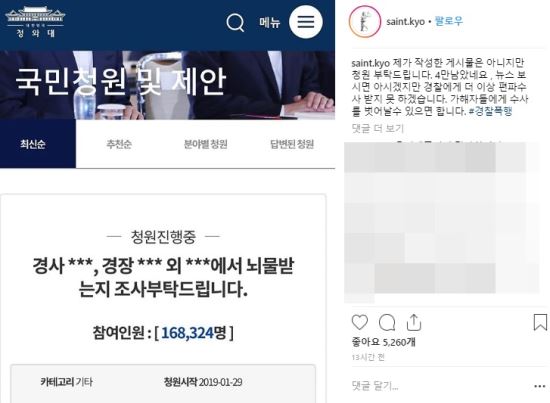Click the search magnifier icon
550x403 pixels.
click(x=235, y=22)
